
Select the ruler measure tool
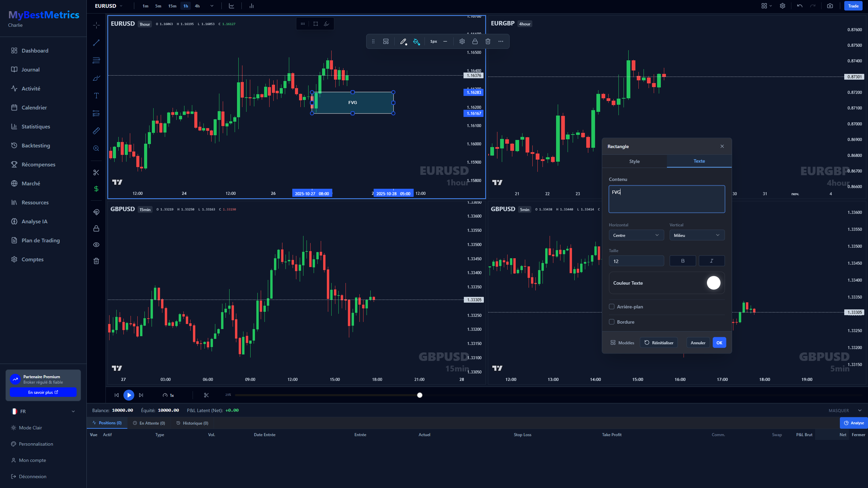pos(96,131)
